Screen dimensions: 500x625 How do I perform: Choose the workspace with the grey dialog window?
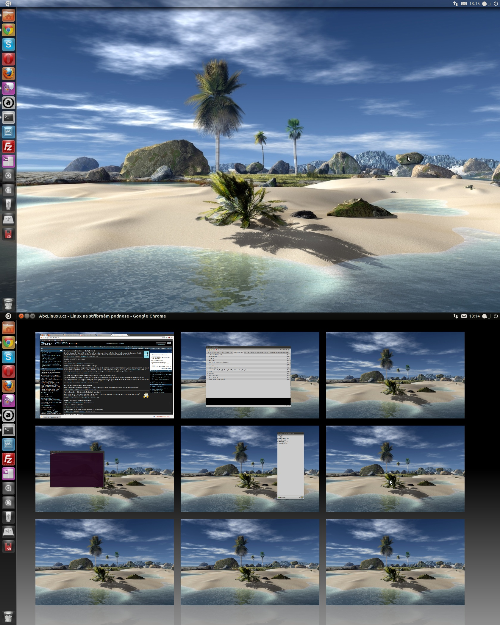point(250,375)
